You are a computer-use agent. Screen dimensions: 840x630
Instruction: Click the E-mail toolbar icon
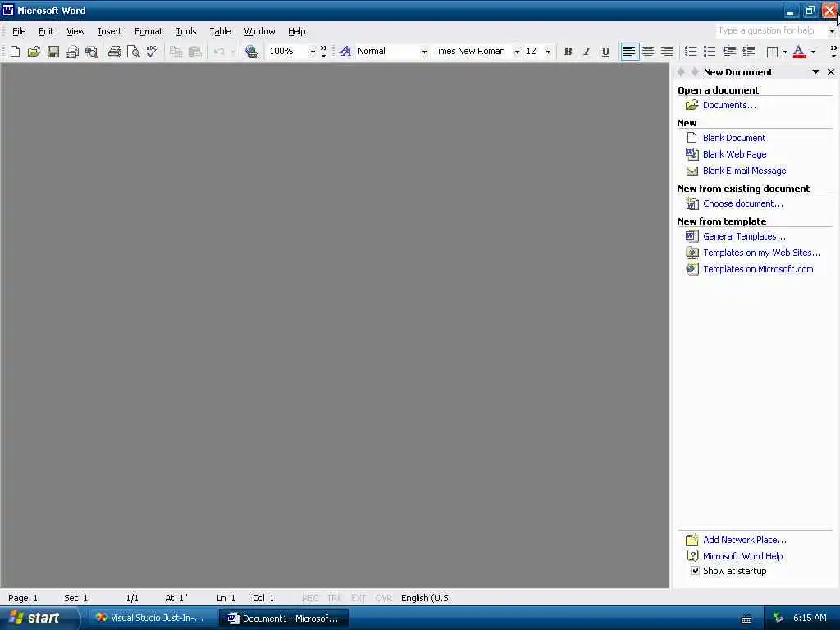[72, 52]
